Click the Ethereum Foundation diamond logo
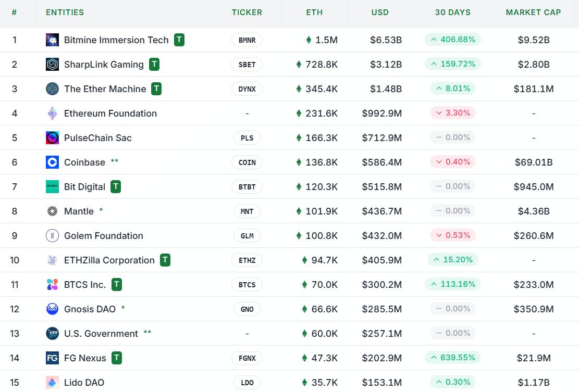579x392 pixels. (52, 113)
